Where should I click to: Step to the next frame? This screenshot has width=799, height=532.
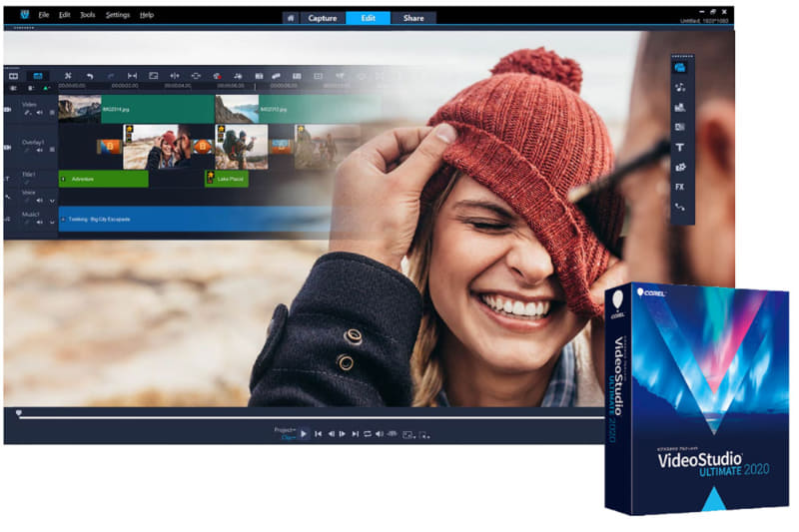[343, 434]
